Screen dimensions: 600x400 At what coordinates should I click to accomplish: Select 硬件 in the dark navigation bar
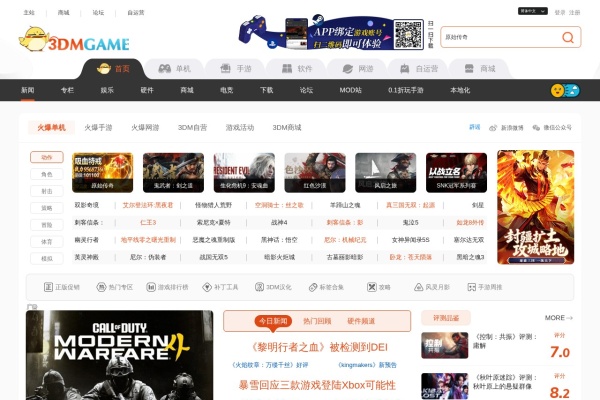[x=147, y=90]
